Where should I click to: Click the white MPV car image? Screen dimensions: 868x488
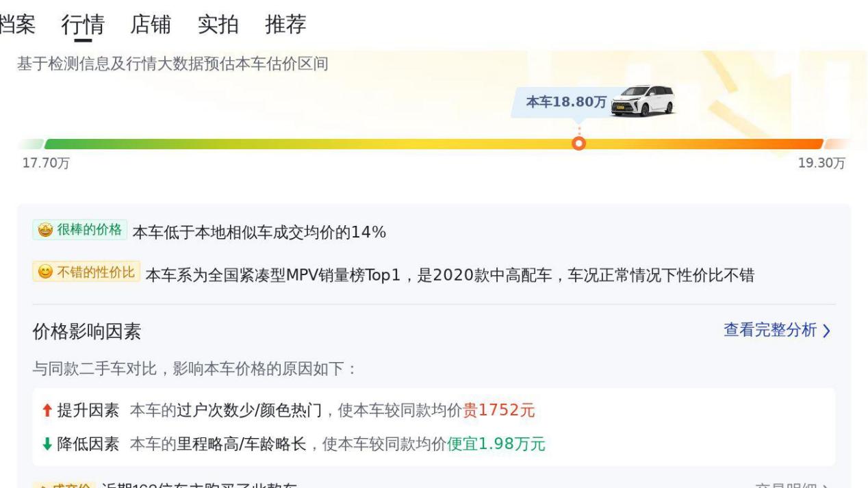coord(641,101)
